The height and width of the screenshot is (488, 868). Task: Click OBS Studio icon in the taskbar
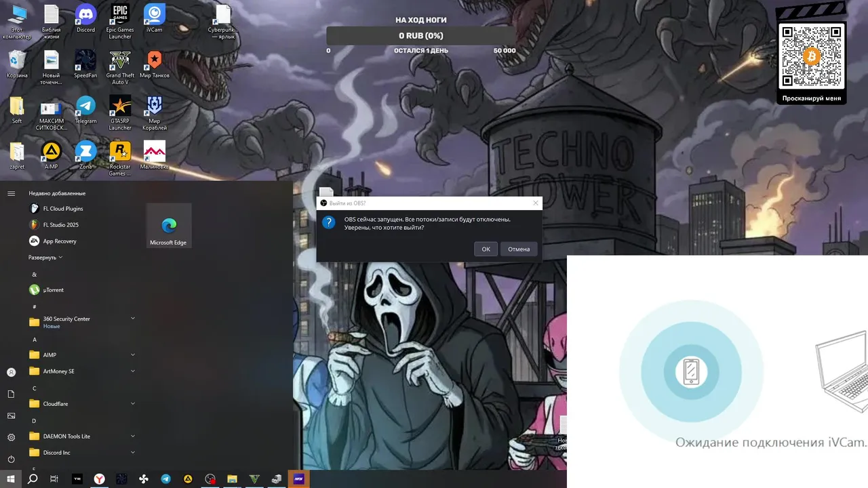210,479
